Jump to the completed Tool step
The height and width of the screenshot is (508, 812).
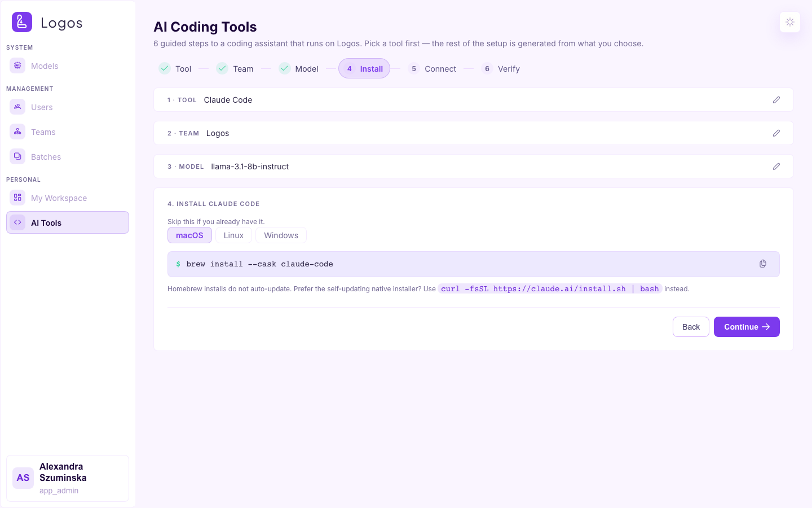175,68
